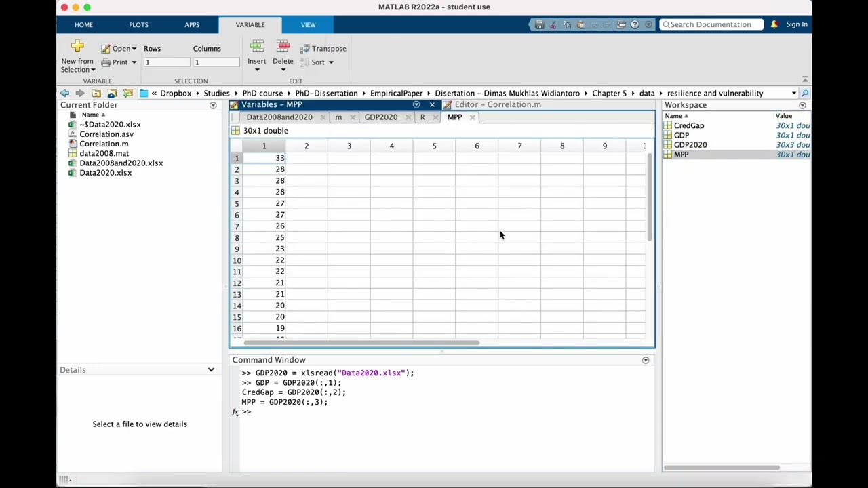
Task: Select Correlation.m in Current Folder
Action: pos(104,144)
